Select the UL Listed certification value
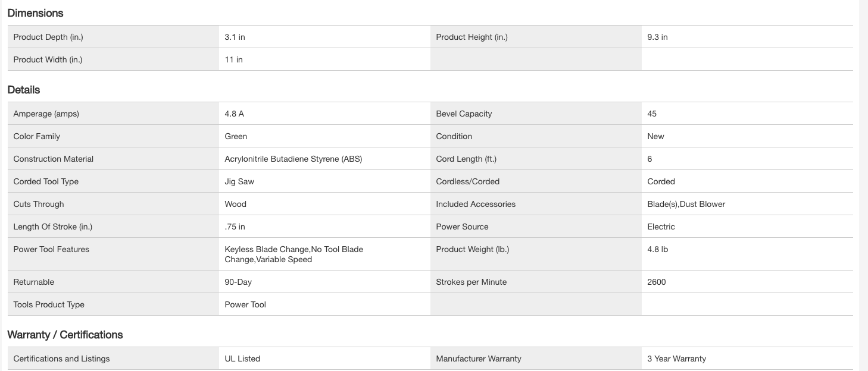Image resolution: width=868 pixels, height=371 pixels. pos(242,359)
